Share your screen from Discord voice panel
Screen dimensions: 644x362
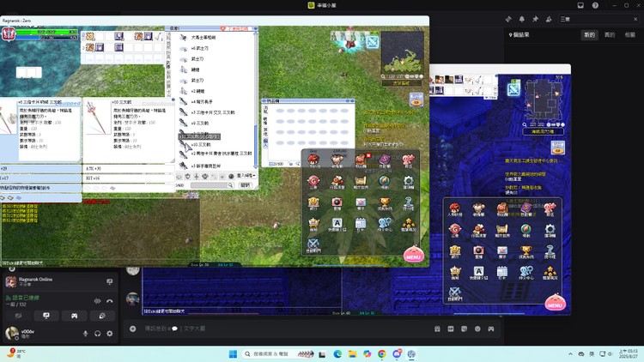[46, 316]
